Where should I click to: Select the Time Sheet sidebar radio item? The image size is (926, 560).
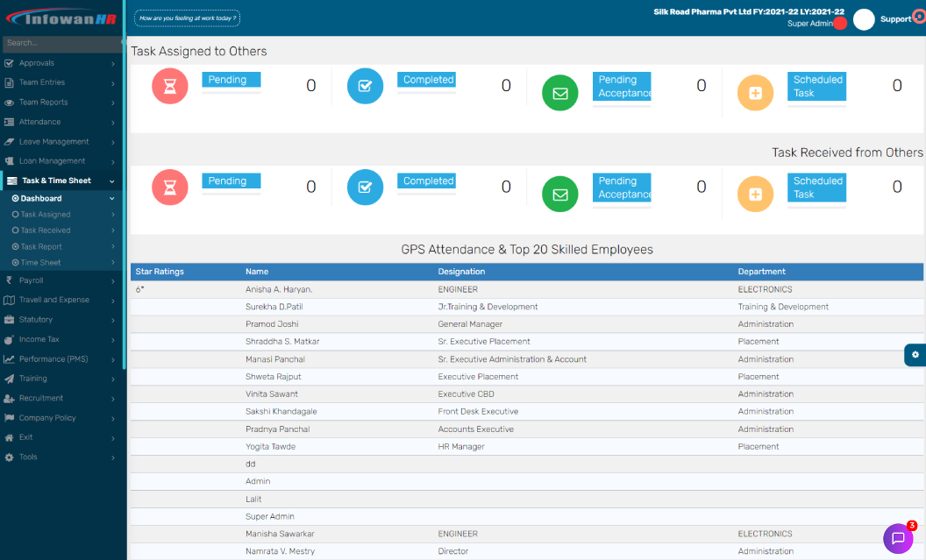[40, 263]
